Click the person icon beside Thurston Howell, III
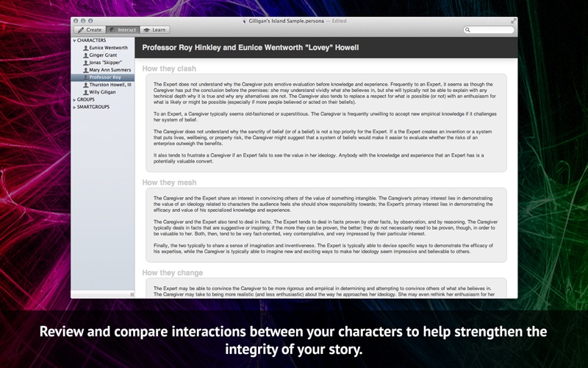The height and width of the screenshot is (368, 588). click(86, 85)
